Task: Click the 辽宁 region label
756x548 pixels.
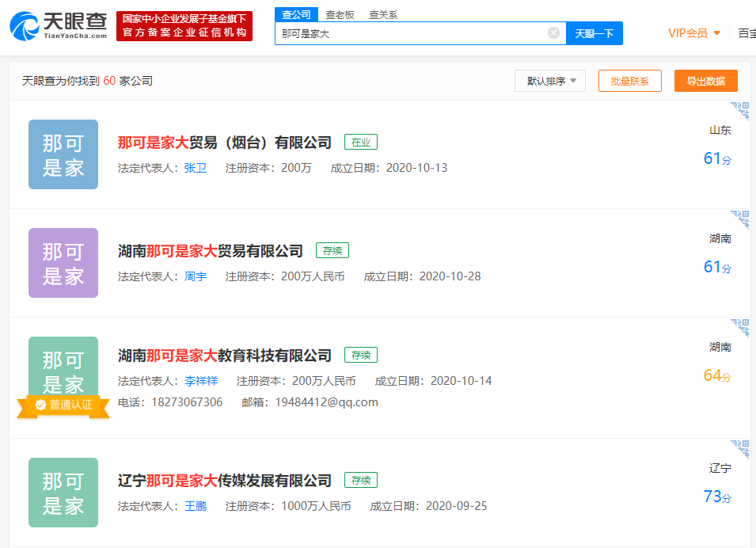Action: pos(720,468)
